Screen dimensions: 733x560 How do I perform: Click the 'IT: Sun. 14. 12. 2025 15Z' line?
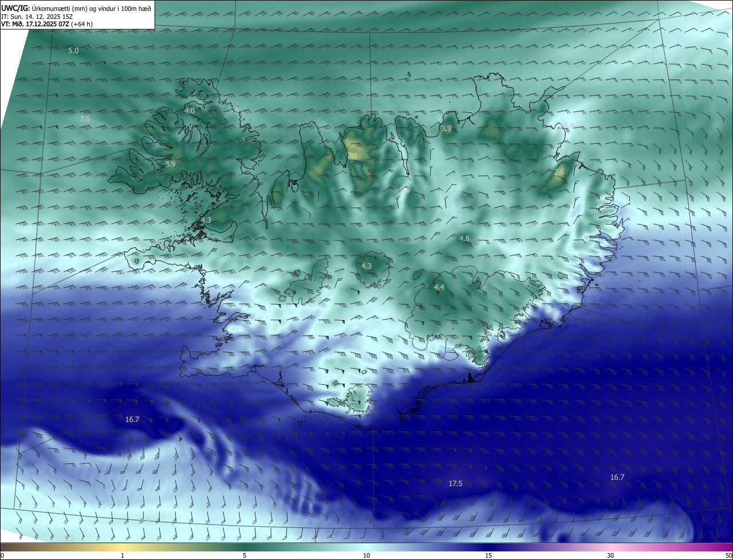coord(37,17)
